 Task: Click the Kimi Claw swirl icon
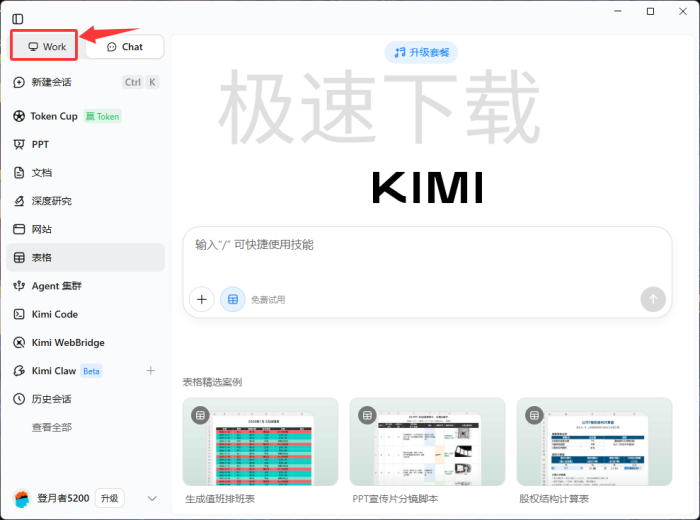pyautogui.click(x=19, y=371)
